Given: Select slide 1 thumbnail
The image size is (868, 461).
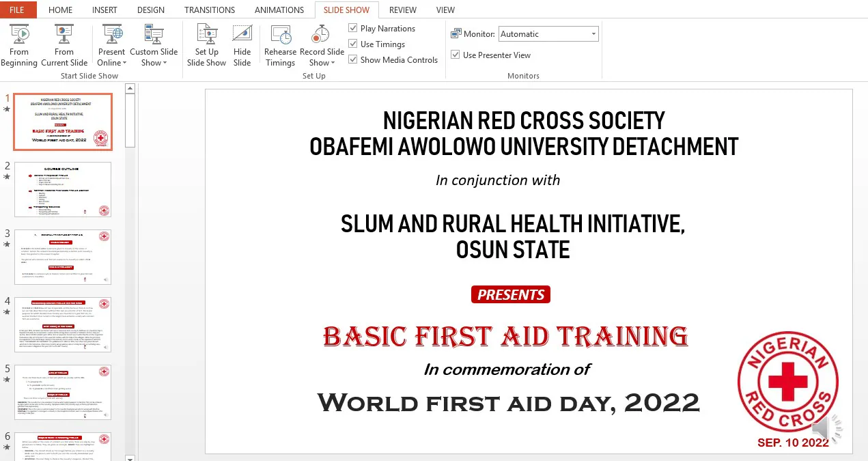Looking at the screenshot, I should point(63,122).
